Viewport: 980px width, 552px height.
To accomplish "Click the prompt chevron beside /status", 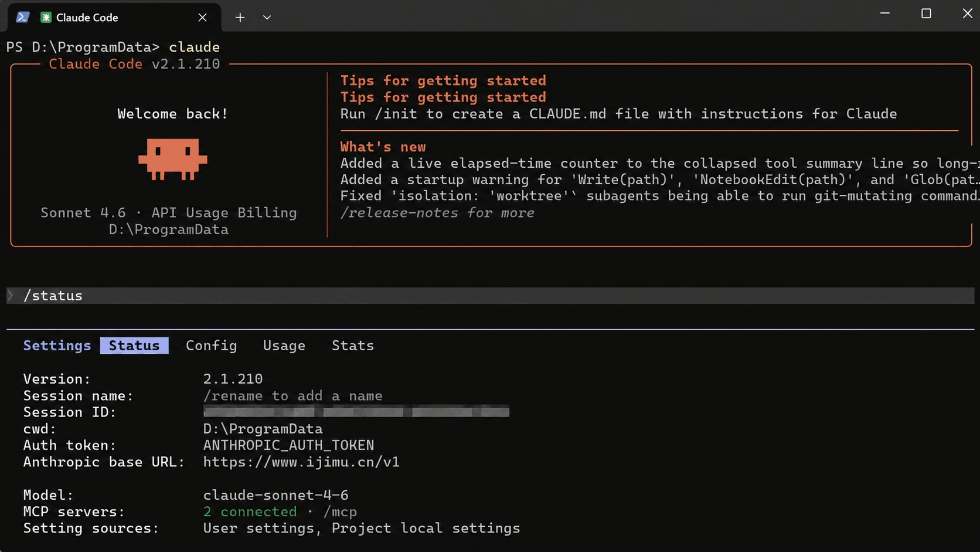I will point(11,296).
